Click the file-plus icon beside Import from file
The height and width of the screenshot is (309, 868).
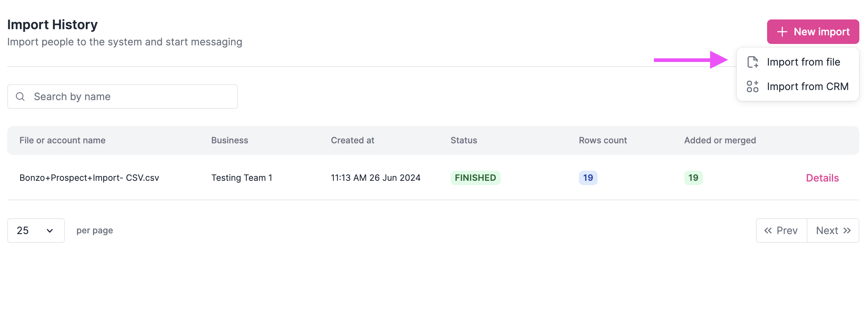753,62
